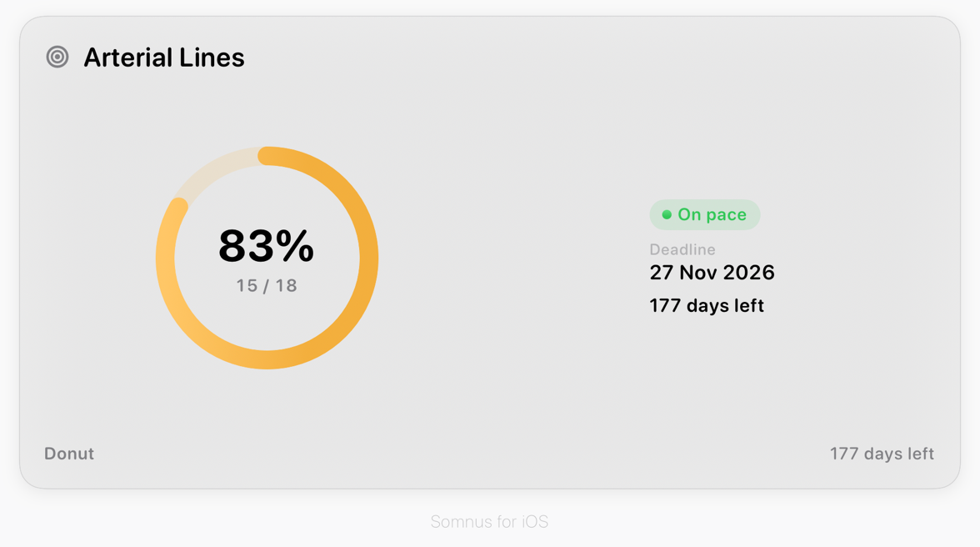Click the 27 Nov 2026 deadline date
This screenshot has height=547, width=980.
(x=712, y=273)
